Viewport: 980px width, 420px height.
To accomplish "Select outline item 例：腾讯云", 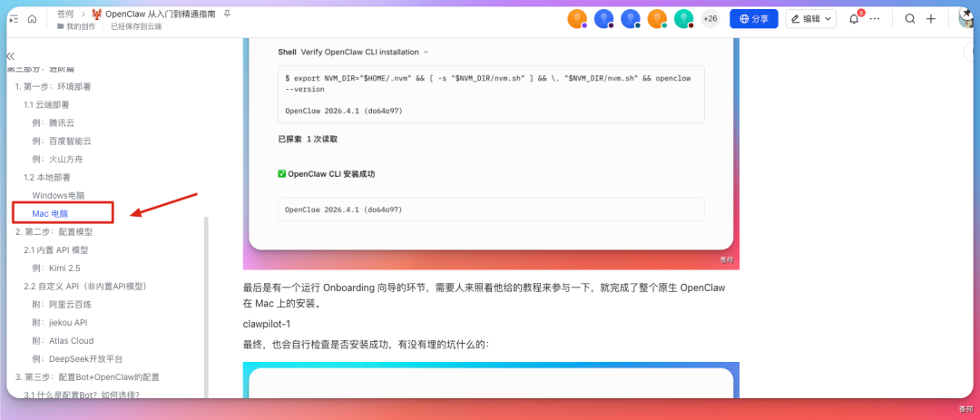I will click(54, 122).
